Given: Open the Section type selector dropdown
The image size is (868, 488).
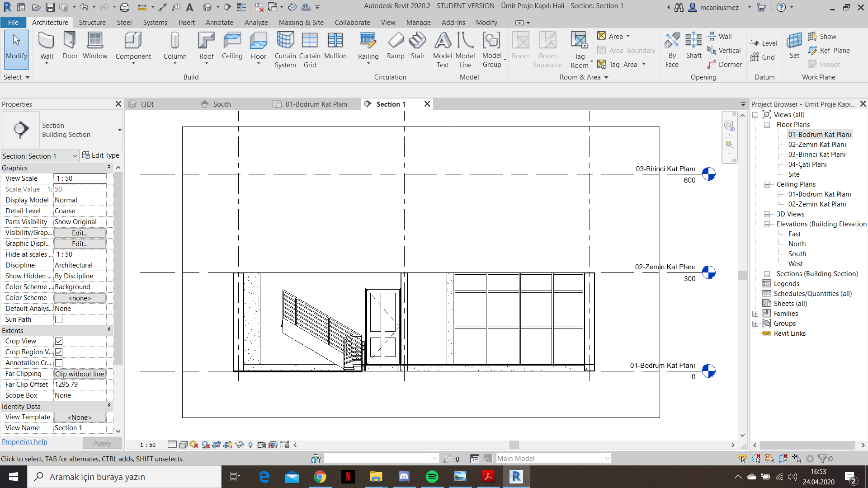Looking at the screenshot, I should [x=119, y=130].
